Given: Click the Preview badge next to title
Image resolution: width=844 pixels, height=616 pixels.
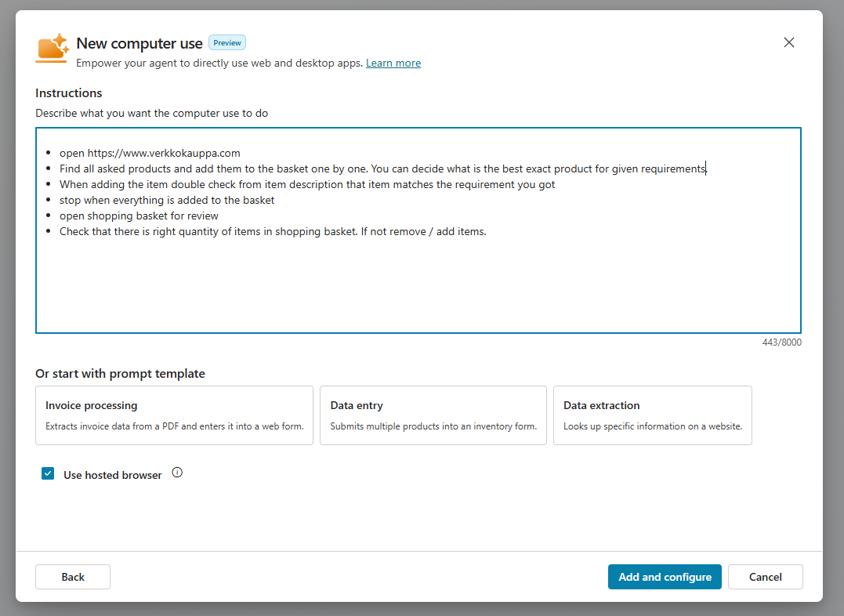Looking at the screenshot, I should [227, 43].
